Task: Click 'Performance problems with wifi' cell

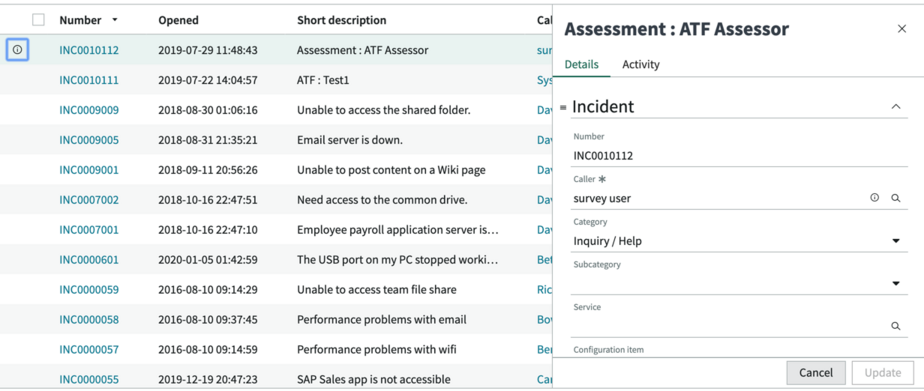Action: [377, 350]
